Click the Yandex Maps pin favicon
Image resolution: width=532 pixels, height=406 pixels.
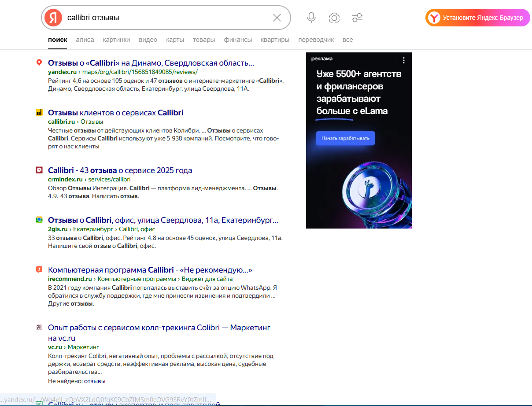click(39, 63)
